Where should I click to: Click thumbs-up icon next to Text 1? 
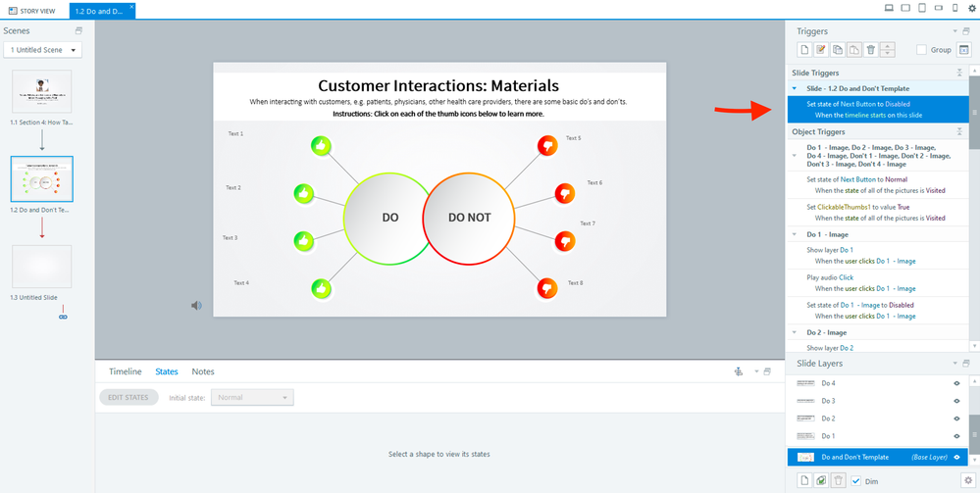(x=321, y=146)
